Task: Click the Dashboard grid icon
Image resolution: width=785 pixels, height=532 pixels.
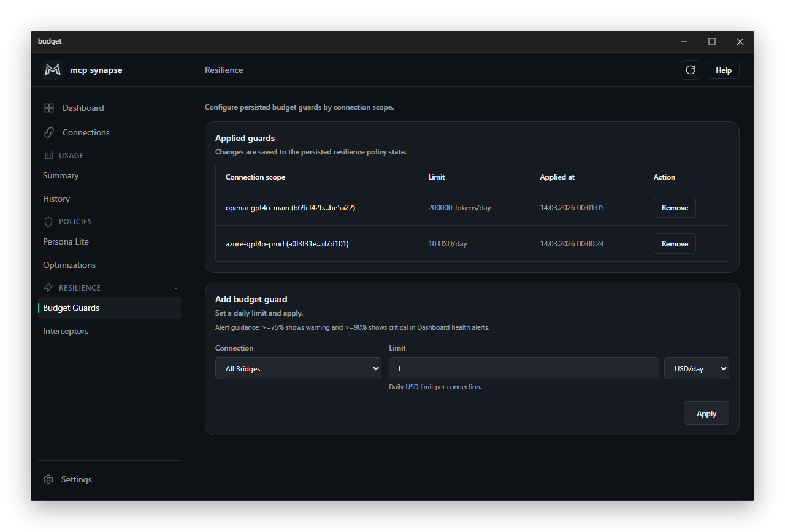Action: (49, 107)
